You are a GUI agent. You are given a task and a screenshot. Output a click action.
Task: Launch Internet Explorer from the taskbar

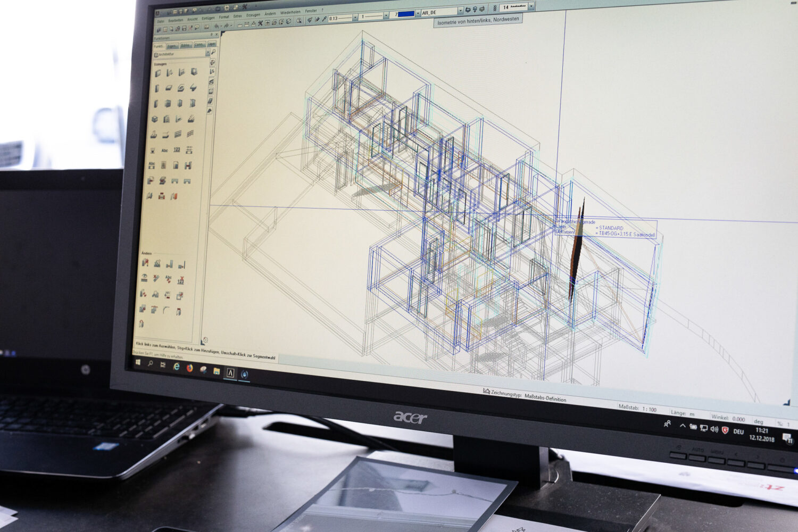pos(176,366)
